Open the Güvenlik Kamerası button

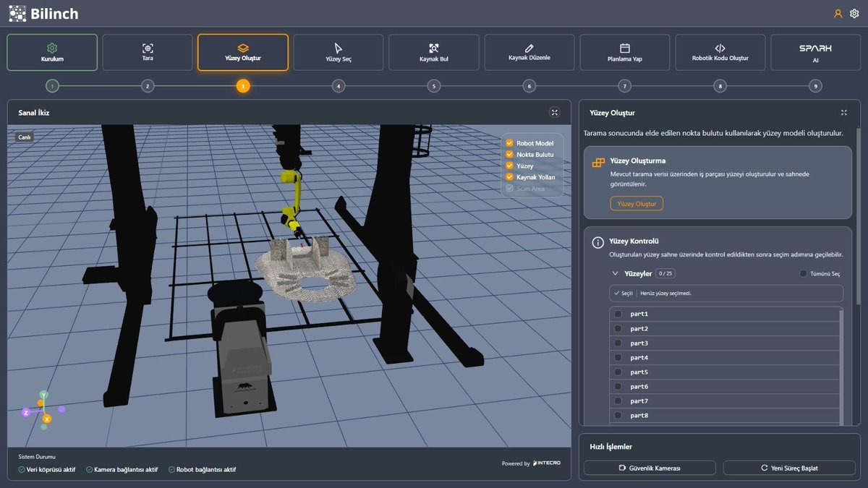650,468
